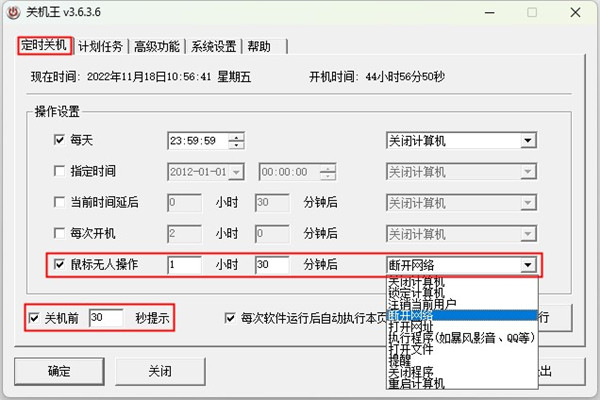Open the 当前时间延后 action dropdown
The height and width of the screenshot is (400, 600).
click(528, 202)
